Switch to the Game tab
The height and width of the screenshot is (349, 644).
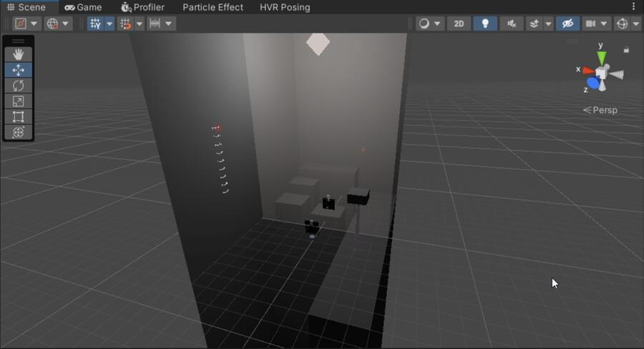click(x=83, y=7)
